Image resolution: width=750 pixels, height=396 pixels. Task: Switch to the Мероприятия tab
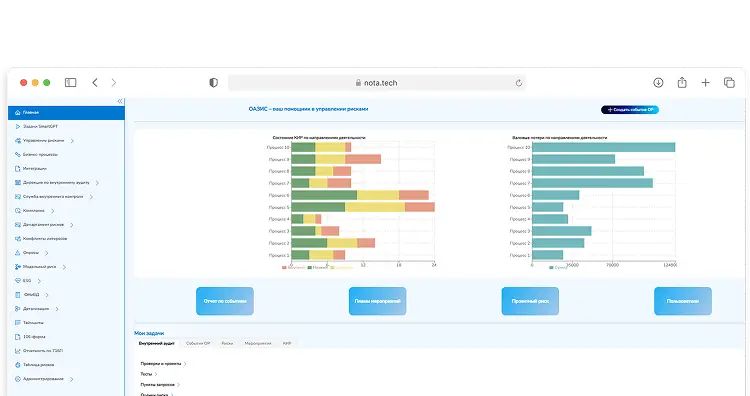click(x=258, y=343)
